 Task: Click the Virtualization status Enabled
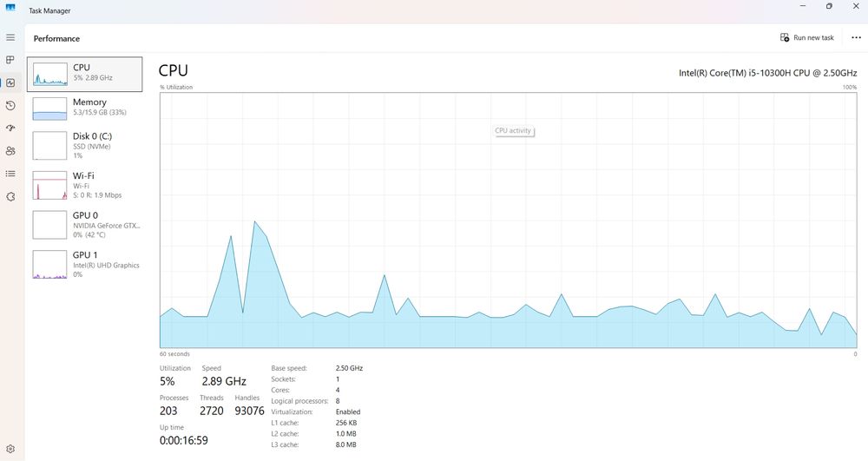coord(348,412)
